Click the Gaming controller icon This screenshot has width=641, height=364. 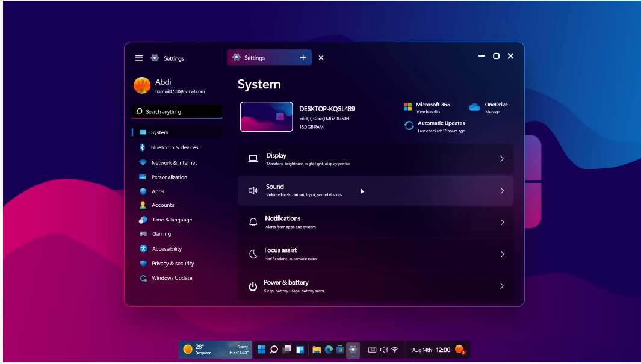143,234
